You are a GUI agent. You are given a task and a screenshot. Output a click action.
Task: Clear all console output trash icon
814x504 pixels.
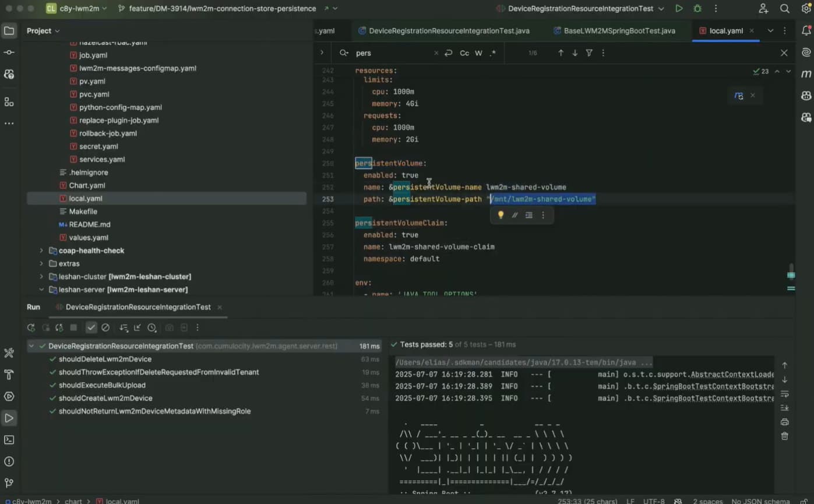(x=784, y=436)
